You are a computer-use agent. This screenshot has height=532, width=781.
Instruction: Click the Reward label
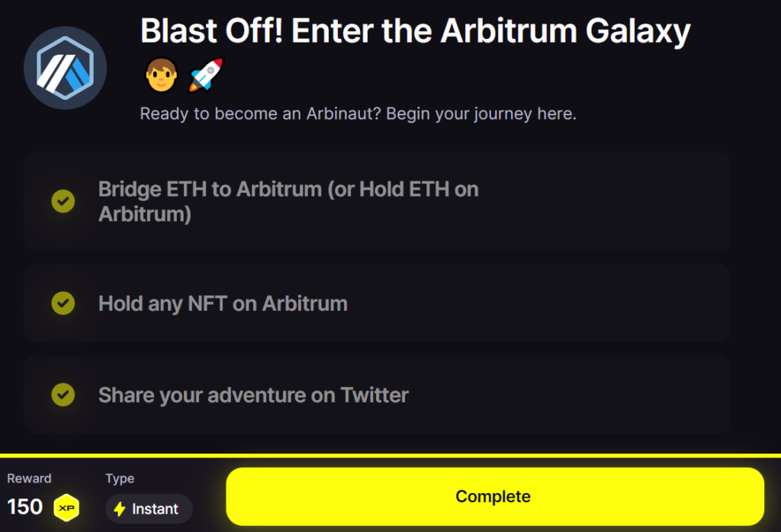pyautogui.click(x=29, y=479)
